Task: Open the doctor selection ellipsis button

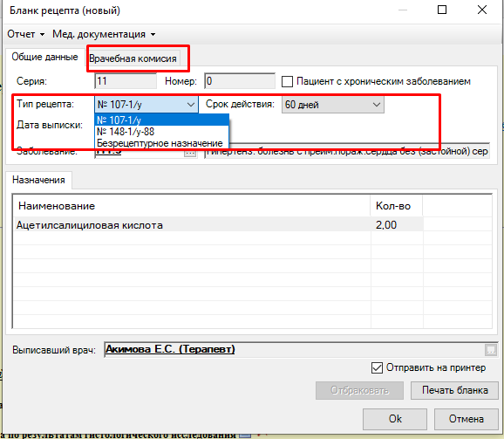Action: (x=491, y=350)
